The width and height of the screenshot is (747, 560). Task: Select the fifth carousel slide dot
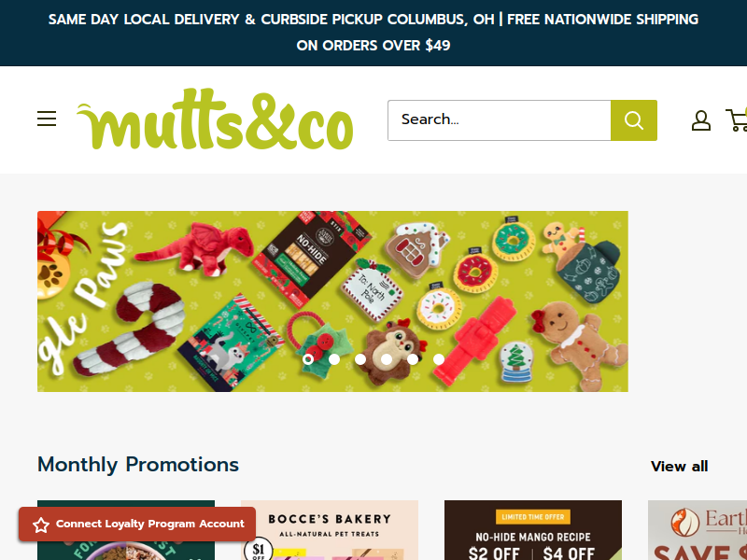coord(413,359)
